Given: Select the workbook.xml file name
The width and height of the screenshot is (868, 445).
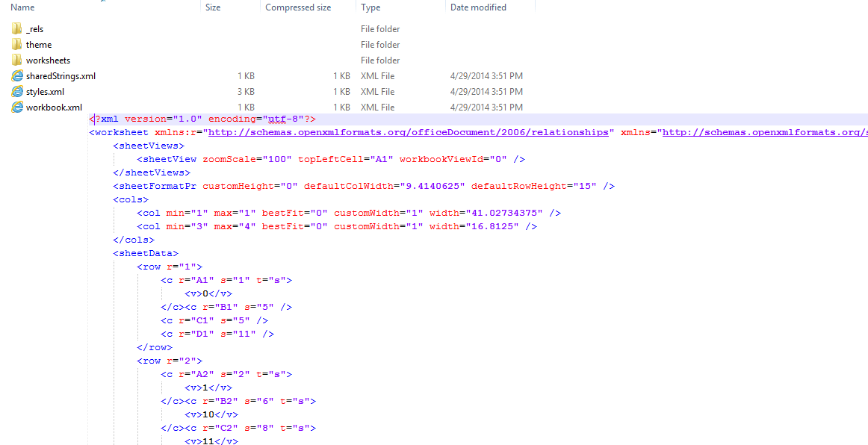Looking at the screenshot, I should [x=55, y=107].
